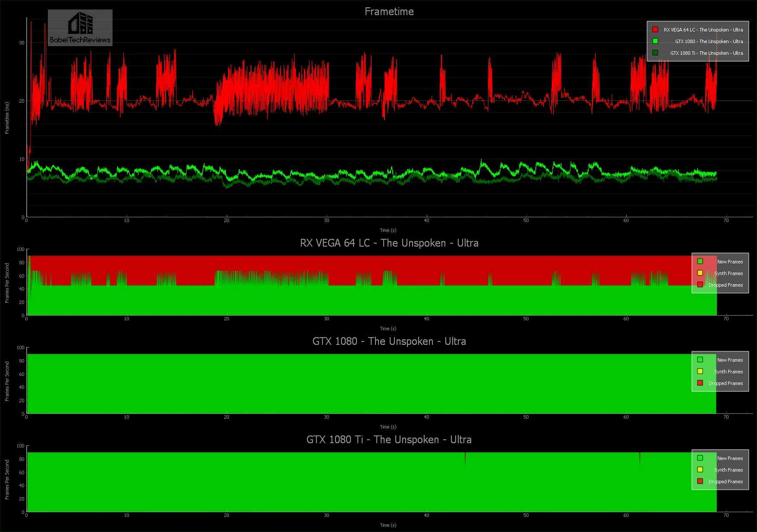757x532 pixels.
Task: Click the 'RX VEGA 64 LC - The Unspoken - Ultra' legend label
Action: click(x=703, y=30)
